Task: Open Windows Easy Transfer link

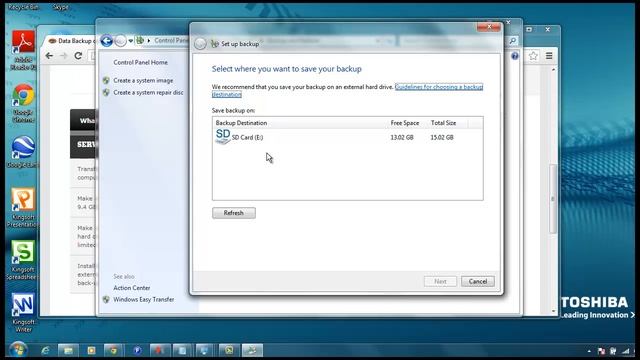Action: (x=144, y=299)
